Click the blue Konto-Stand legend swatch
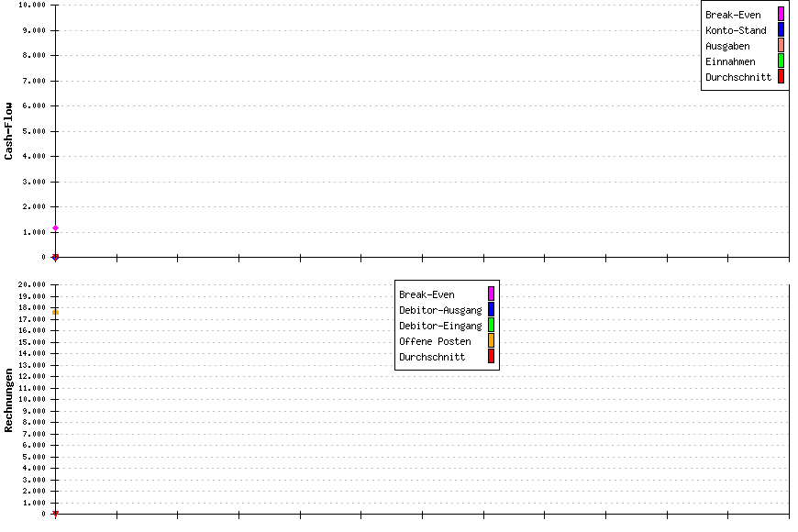 pyautogui.click(x=781, y=30)
